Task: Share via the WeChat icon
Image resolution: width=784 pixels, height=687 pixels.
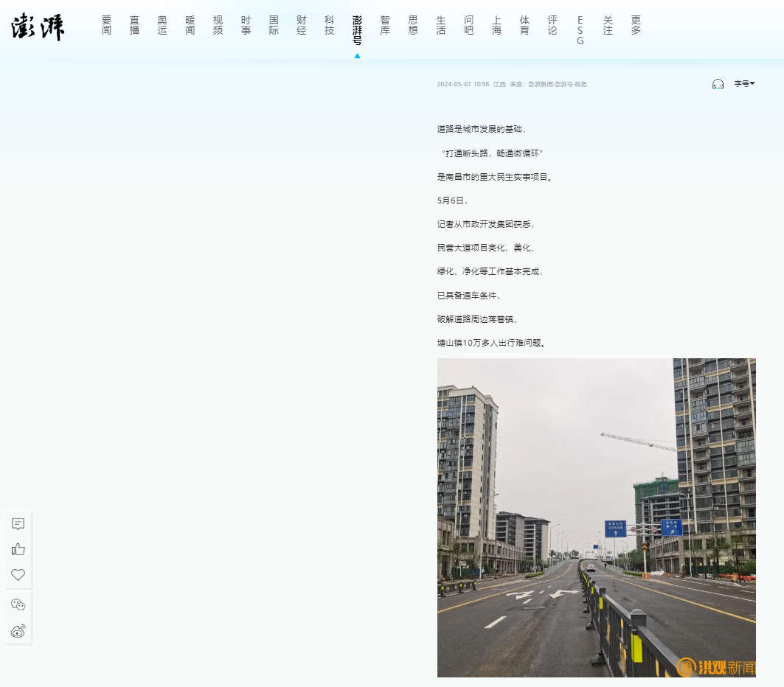Action: coord(18,605)
